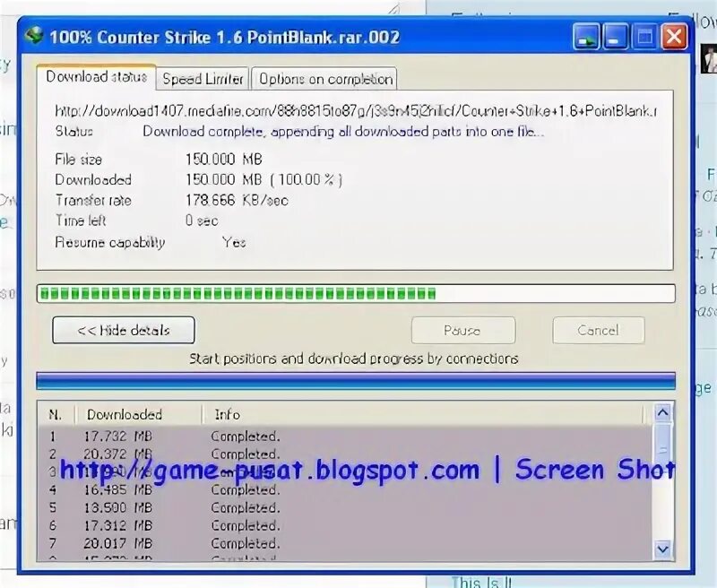Image resolution: width=717 pixels, height=588 pixels.
Task: Click the 'Start positions and download progress' label
Action: click(353, 359)
